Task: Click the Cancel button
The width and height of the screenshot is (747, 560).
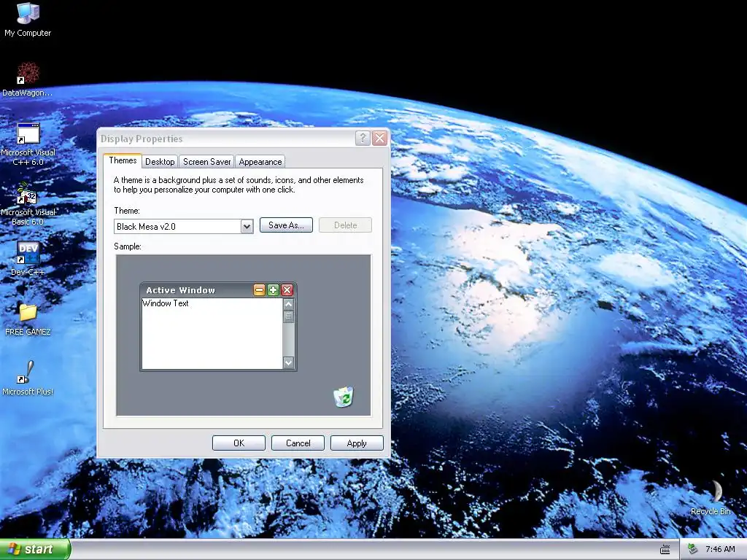Action: coord(298,443)
